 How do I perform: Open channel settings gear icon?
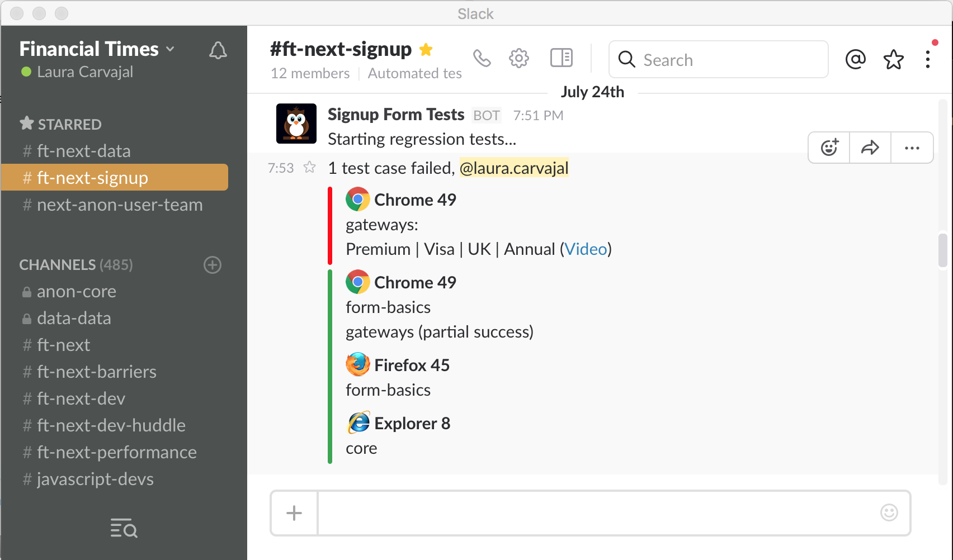[519, 58]
